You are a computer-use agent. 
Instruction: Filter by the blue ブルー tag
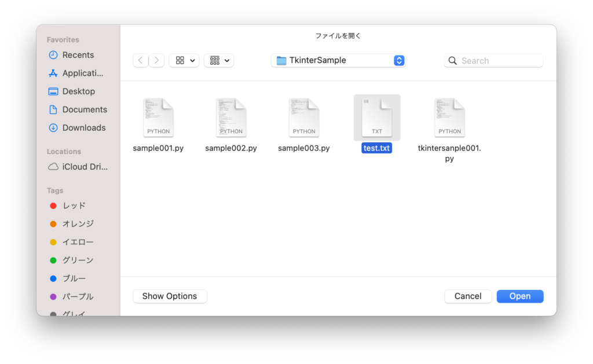click(68, 278)
